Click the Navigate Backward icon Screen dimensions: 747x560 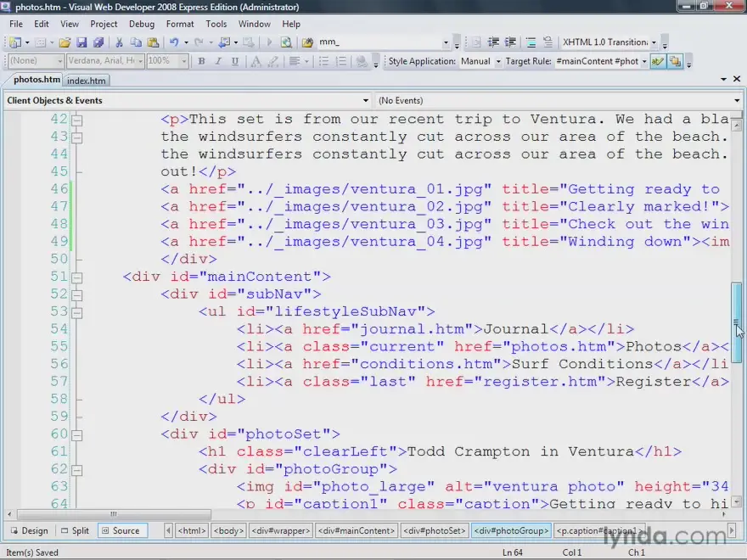pos(224,42)
